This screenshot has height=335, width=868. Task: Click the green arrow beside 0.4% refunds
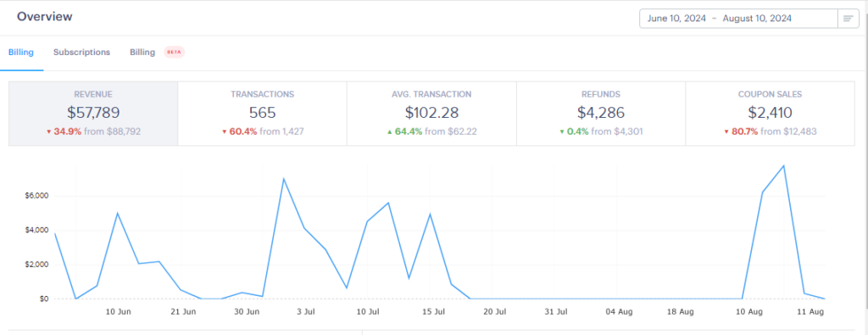(x=561, y=131)
